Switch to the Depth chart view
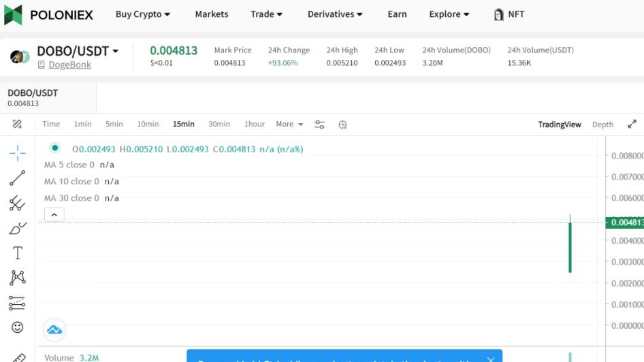 (602, 125)
